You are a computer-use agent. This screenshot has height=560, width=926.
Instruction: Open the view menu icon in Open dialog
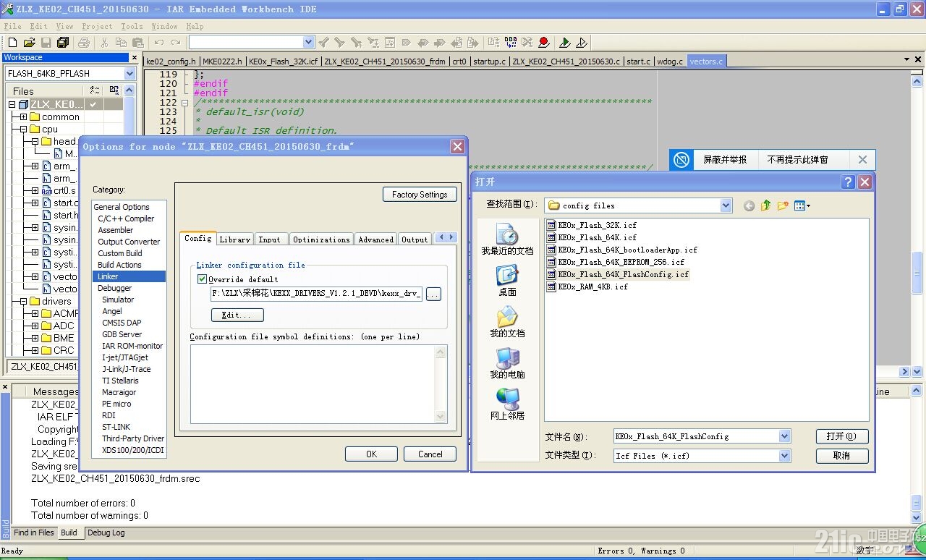click(802, 205)
